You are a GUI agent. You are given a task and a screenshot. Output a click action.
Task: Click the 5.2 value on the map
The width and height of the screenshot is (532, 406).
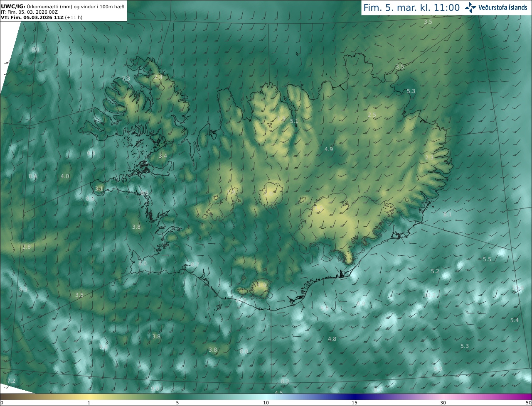tap(435, 271)
